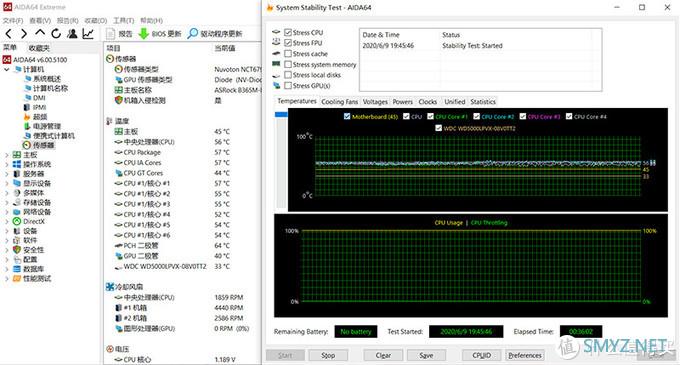Open the Preferences button

pyautogui.click(x=525, y=355)
